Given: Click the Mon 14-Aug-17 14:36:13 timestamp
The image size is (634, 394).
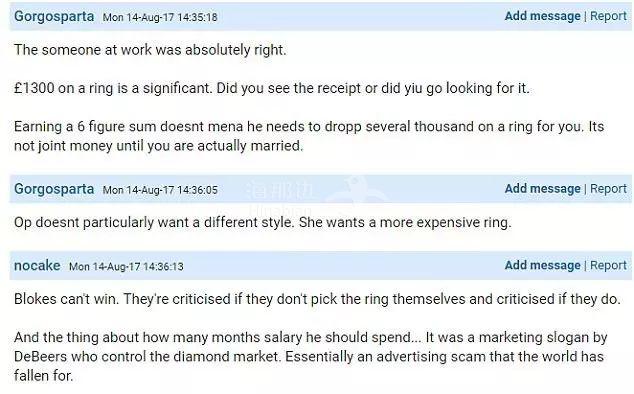Looking at the screenshot, I should coord(126,266).
